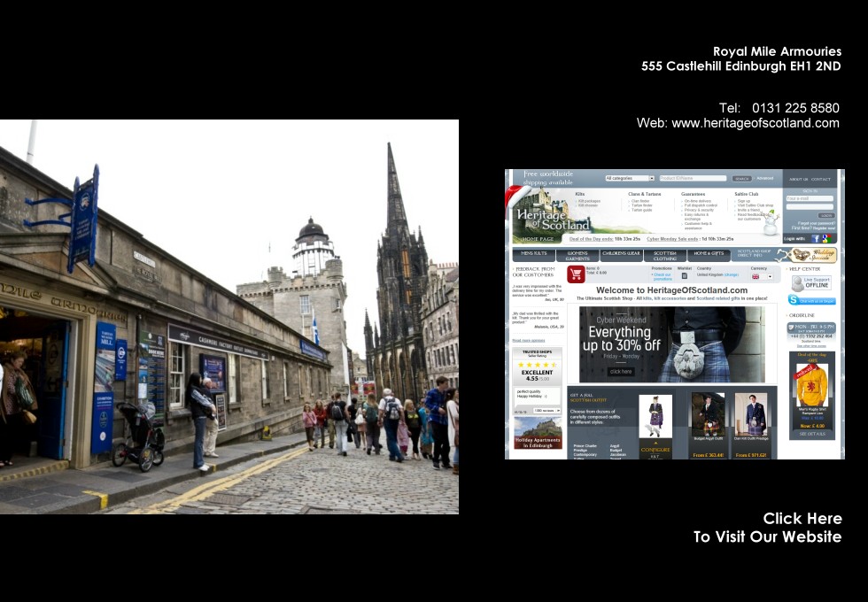Open the Contact link

tap(821, 179)
